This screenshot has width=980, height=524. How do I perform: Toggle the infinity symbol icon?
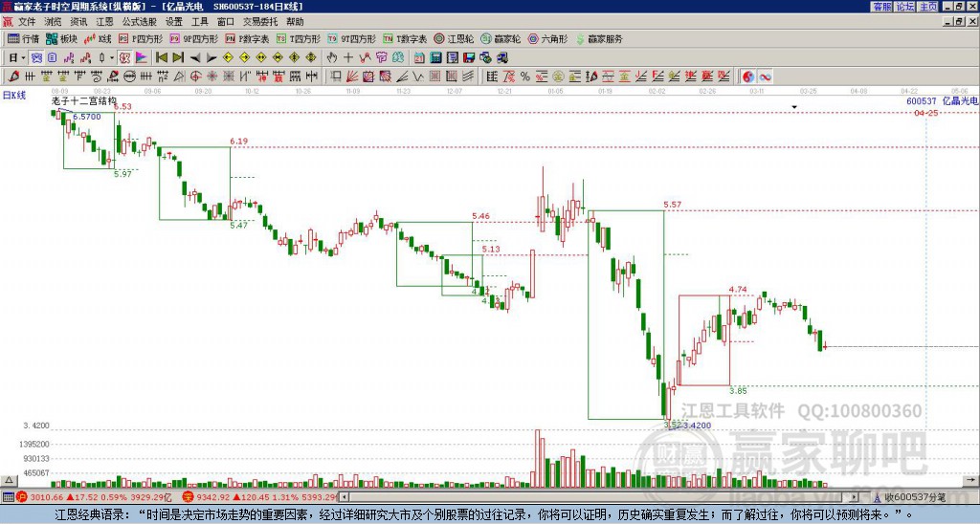tap(765, 76)
